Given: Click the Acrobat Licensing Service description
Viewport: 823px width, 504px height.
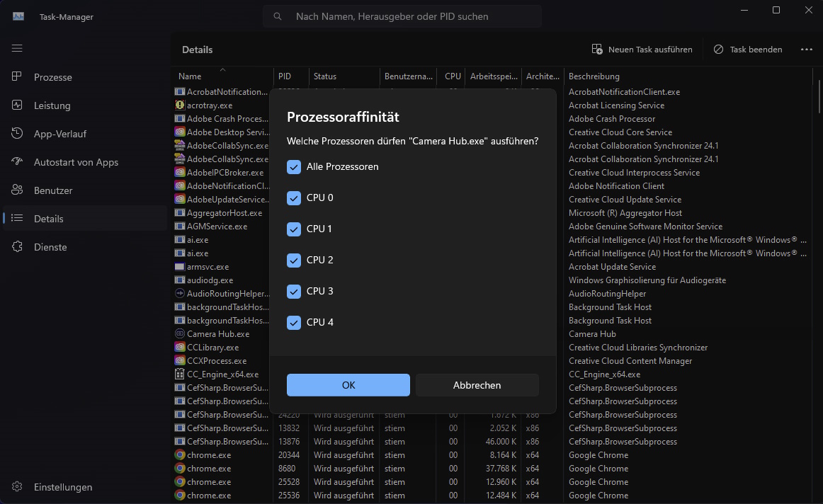Looking at the screenshot, I should [x=616, y=105].
